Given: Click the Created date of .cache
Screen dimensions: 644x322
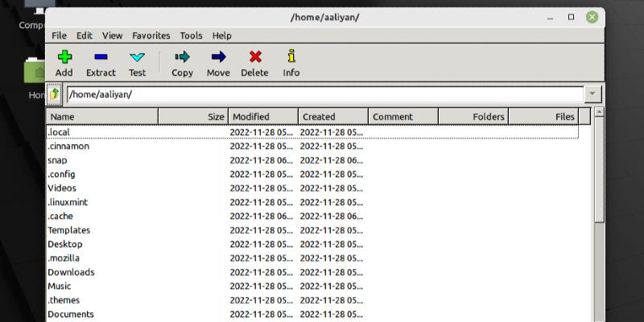Looking at the screenshot, I should click(332, 216).
